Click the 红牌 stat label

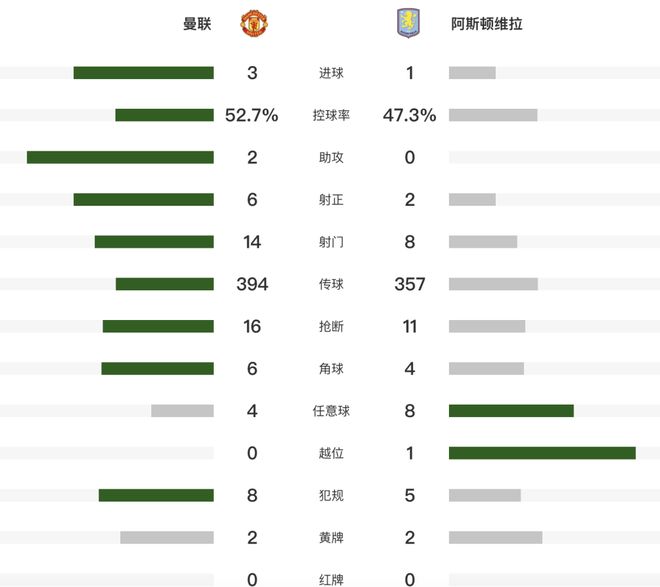point(331,579)
